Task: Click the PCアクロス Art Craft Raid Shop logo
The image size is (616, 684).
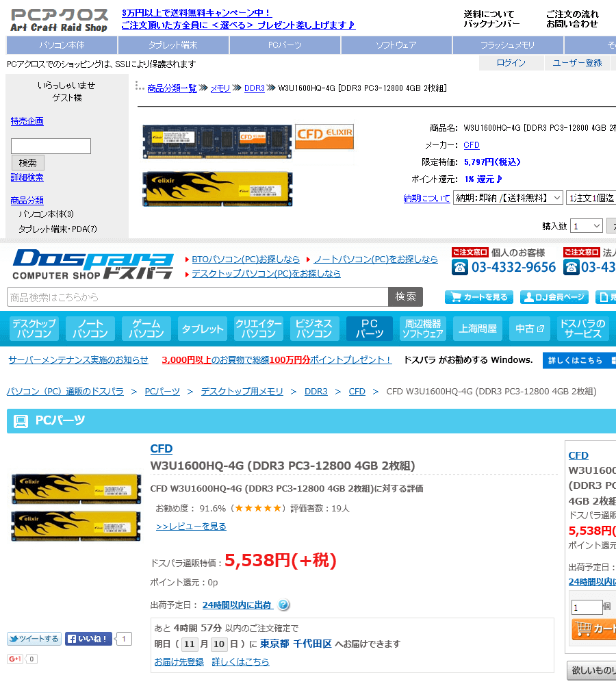Action: click(x=60, y=20)
